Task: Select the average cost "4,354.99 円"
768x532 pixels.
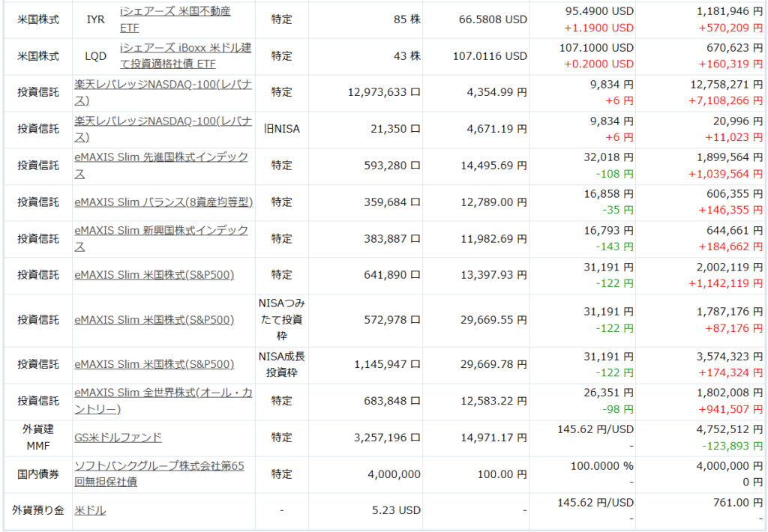Action: [496, 92]
